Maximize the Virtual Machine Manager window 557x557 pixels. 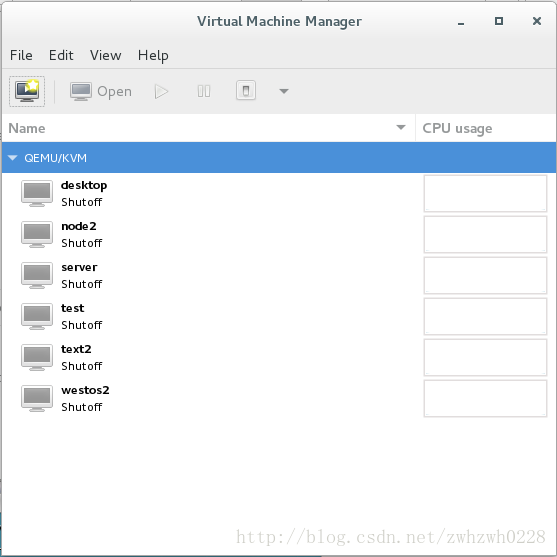click(x=499, y=21)
